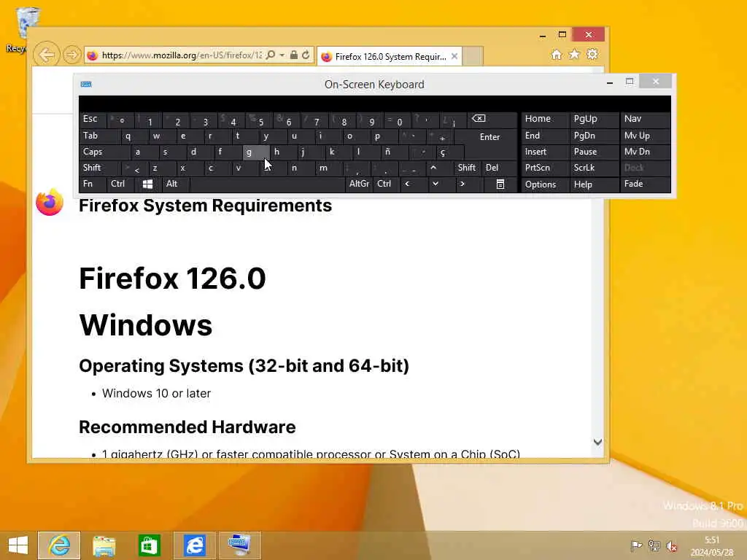This screenshot has width=747, height=560.
Task: Tap the space bar key
Action: (267, 184)
